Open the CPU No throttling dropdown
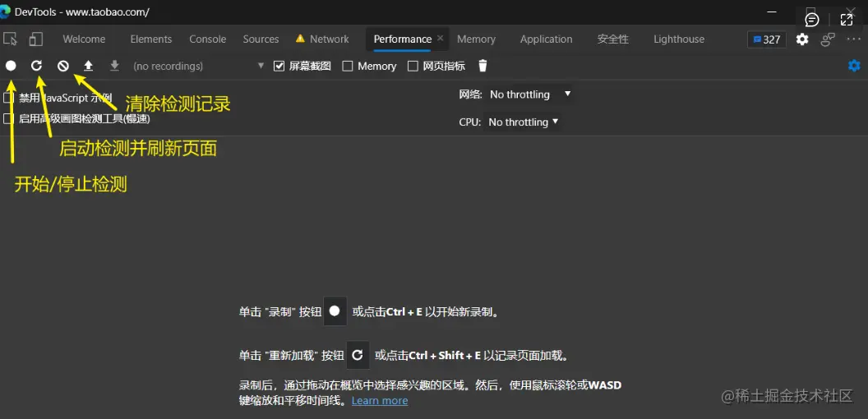868x419 pixels. [x=523, y=122]
